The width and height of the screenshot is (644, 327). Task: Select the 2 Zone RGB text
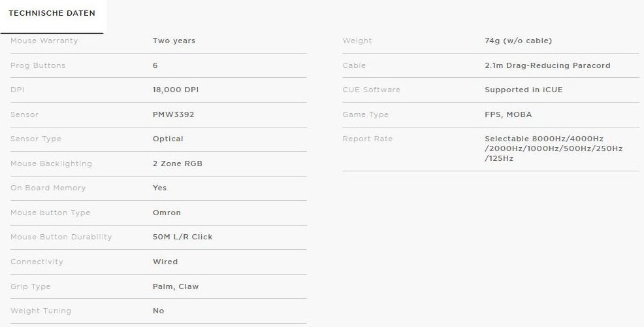pyautogui.click(x=177, y=163)
